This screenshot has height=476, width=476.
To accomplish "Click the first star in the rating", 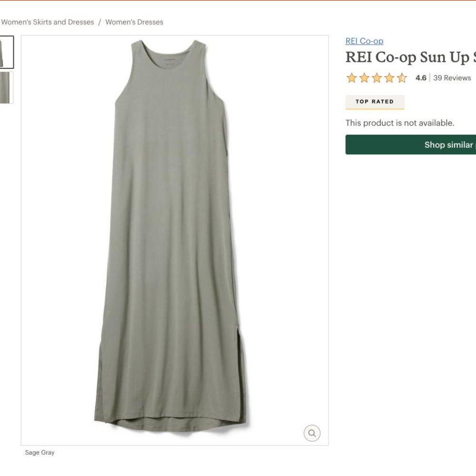I will tap(351, 78).
